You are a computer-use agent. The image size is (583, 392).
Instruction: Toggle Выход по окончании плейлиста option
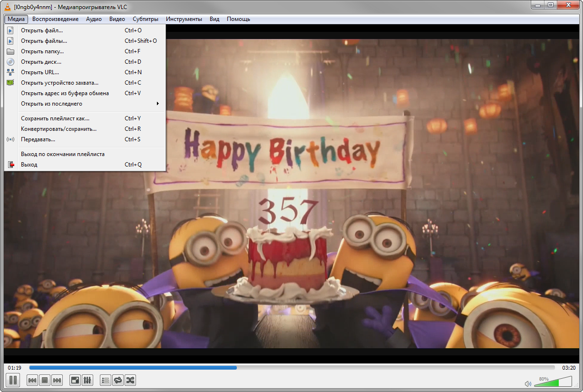point(85,154)
